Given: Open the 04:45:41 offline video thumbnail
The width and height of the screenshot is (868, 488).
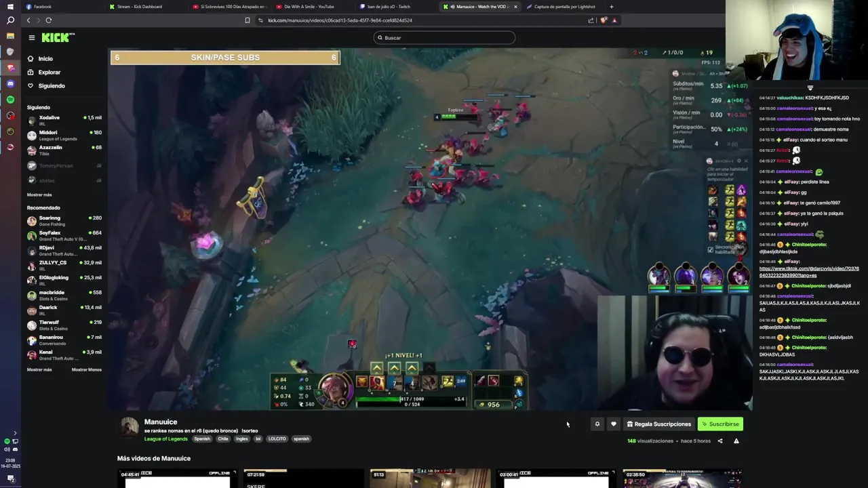Looking at the screenshot, I should 177,479.
